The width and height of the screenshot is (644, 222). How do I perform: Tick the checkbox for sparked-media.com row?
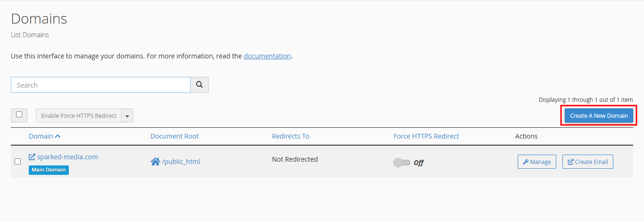[18, 161]
